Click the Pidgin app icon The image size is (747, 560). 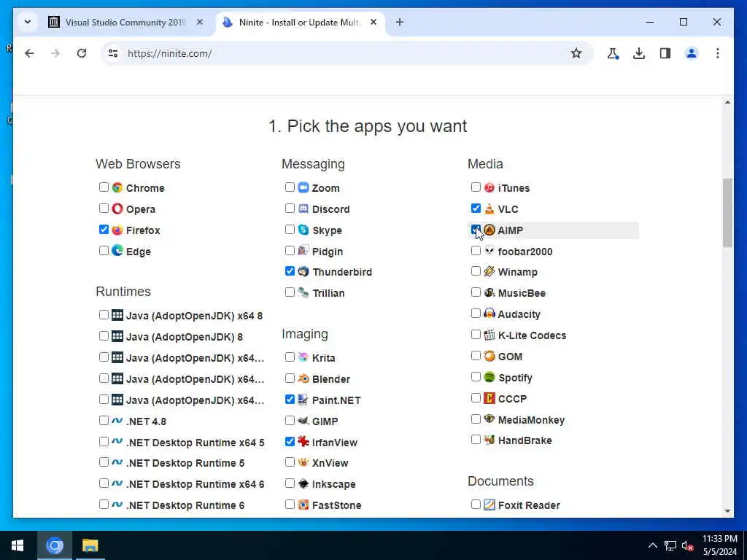click(x=303, y=251)
